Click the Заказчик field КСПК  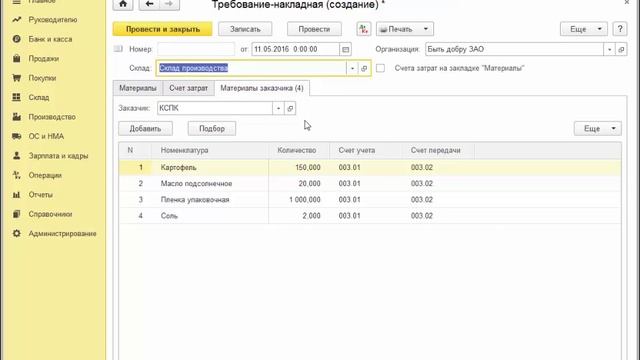pos(215,109)
